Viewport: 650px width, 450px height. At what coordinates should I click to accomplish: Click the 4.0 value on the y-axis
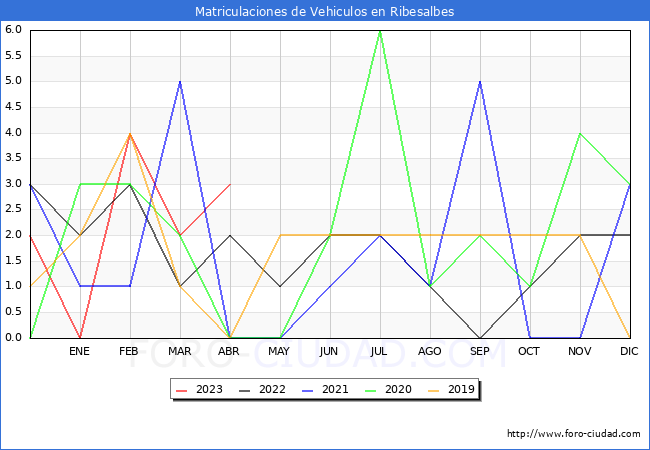(13, 133)
